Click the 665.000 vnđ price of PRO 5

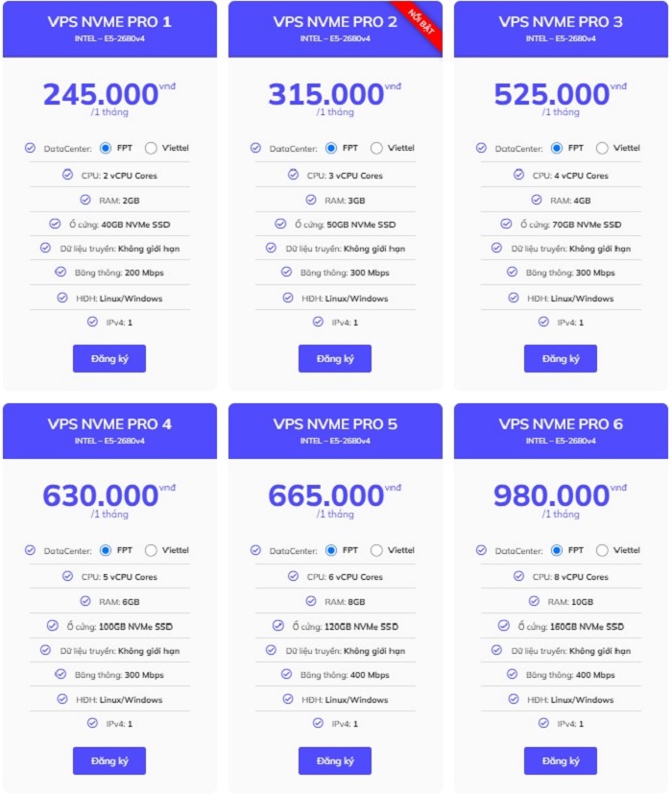coord(334,495)
